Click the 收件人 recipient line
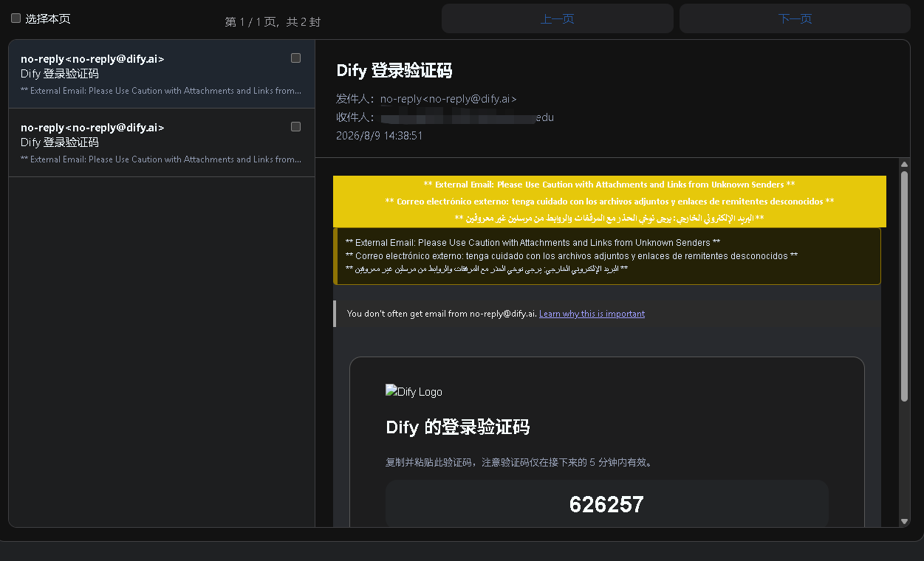 click(x=445, y=117)
